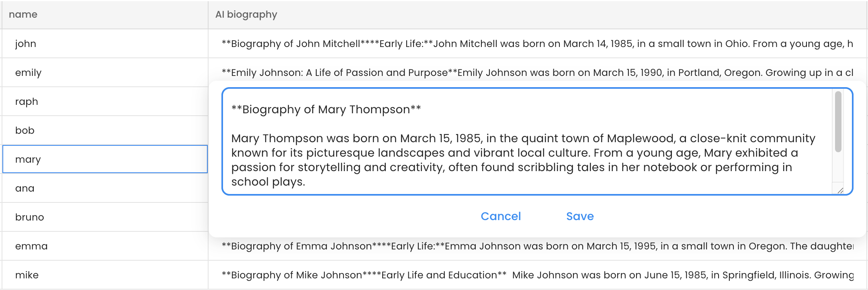Open Emily Johnson's biography cell
The image size is (868, 290).
(x=537, y=73)
